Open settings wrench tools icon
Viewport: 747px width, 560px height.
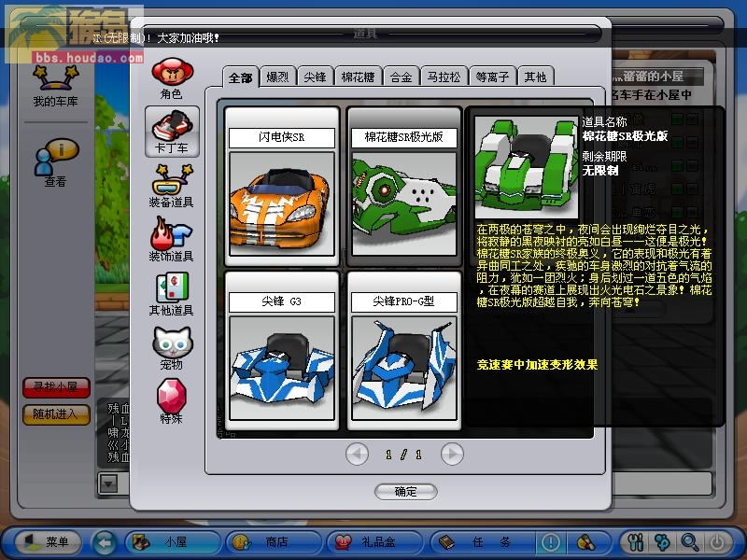tap(636, 542)
